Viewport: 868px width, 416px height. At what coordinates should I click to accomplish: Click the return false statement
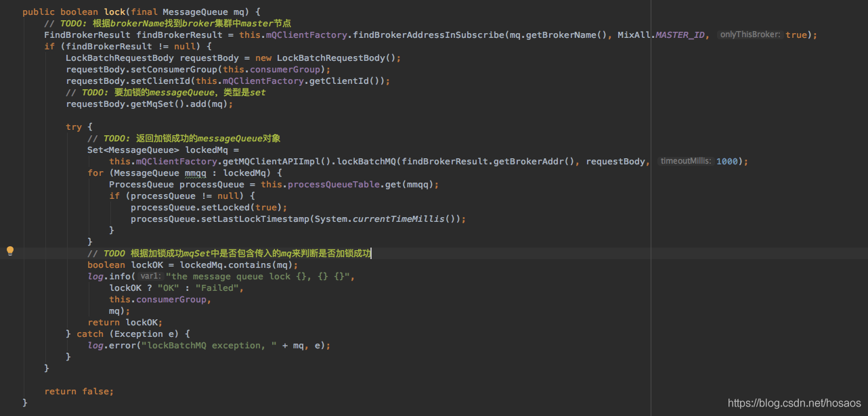pyautogui.click(x=79, y=391)
